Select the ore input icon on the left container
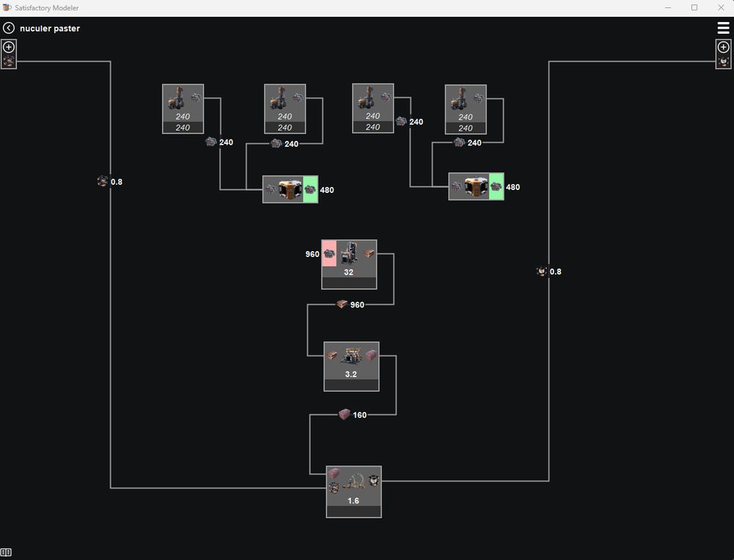Screen dimensions: 734x560 pyautogui.click(x=271, y=189)
